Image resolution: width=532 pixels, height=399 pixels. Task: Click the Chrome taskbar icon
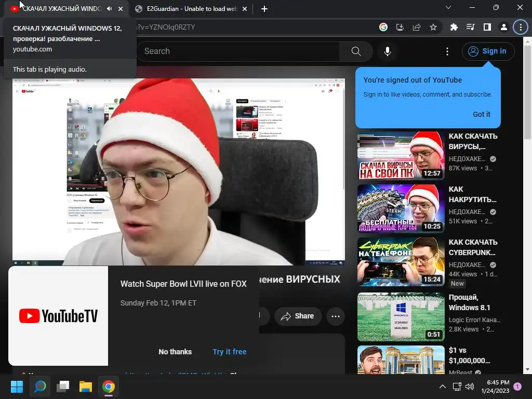(x=109, y=387)
